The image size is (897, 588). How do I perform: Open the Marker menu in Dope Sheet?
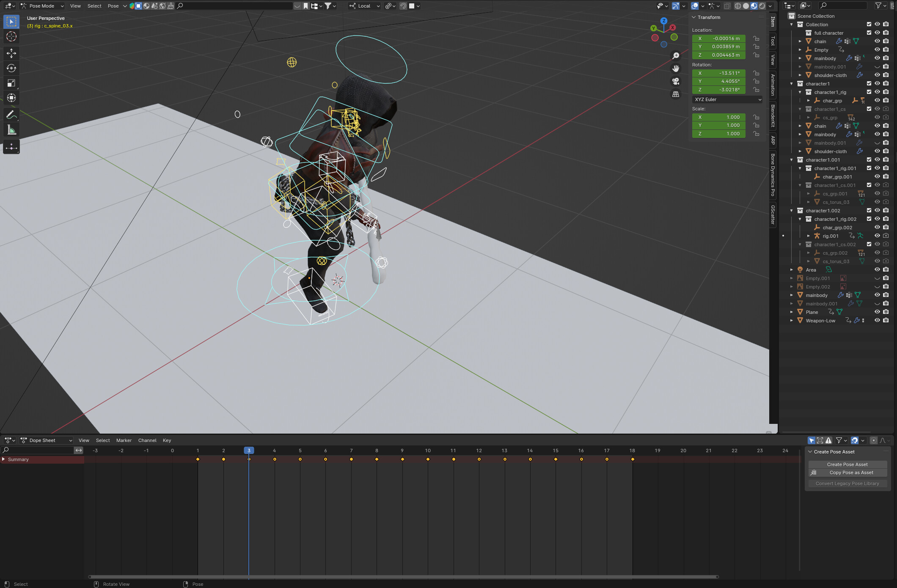click(124, 440)
